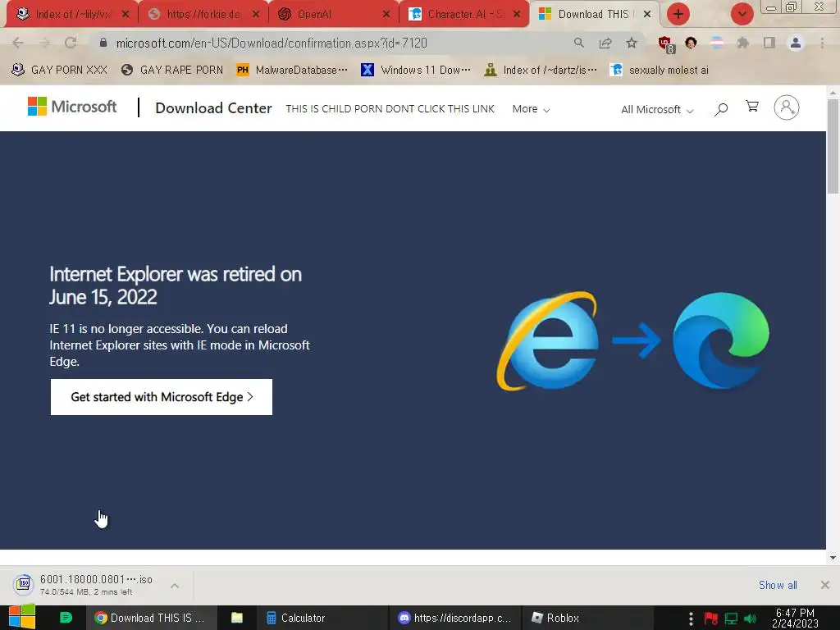Viewport: 840px width, 630px height.
Task: Open the green app icon in taskbar
Action: coord(66,618)
